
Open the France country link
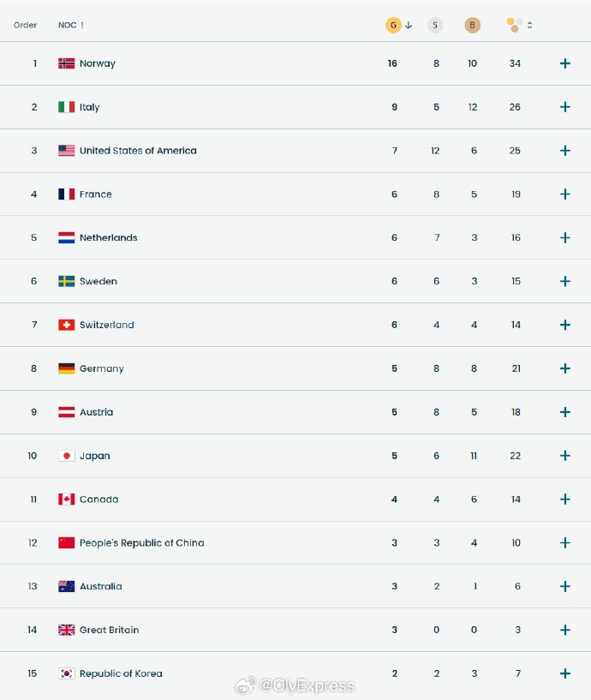pyautogui.click(x=95, y=194)
